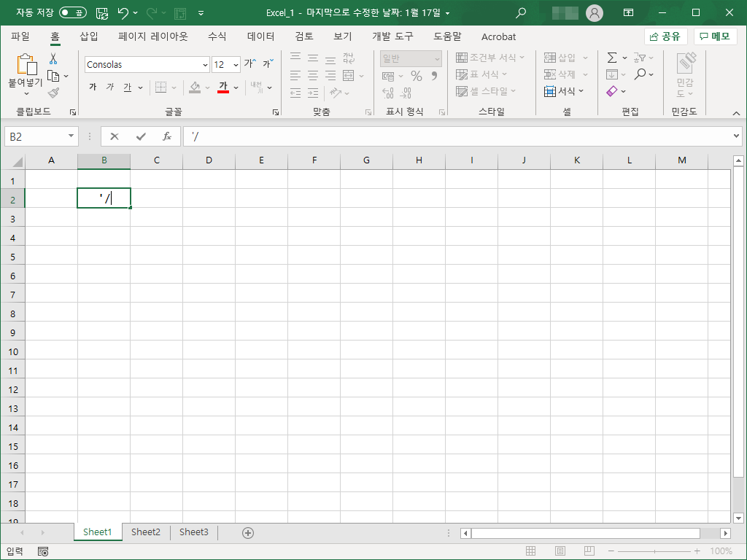The image size is (747, 560).
Task: Click the Decrease Font Size icon
Action: (x=268, y=63)
